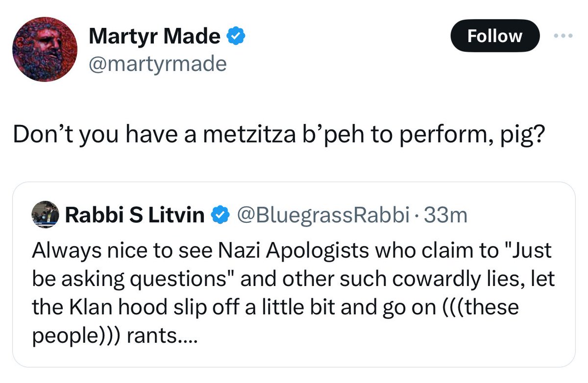The image size is (588, 383).
Task: Click Rabbi S Litvin's verified checkmark badge
Action: pyautogui.click(x=220, y=215)
